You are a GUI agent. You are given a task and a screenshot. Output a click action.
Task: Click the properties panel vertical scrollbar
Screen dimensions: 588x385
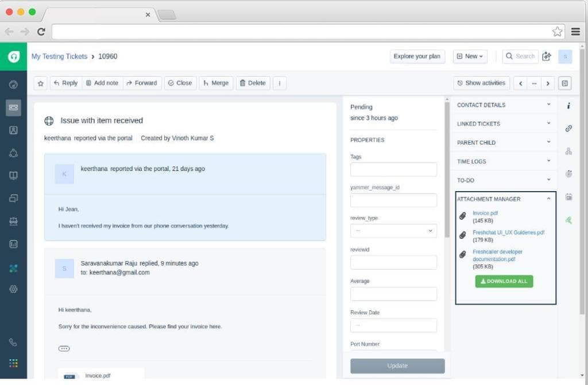(x=447, y=172)
